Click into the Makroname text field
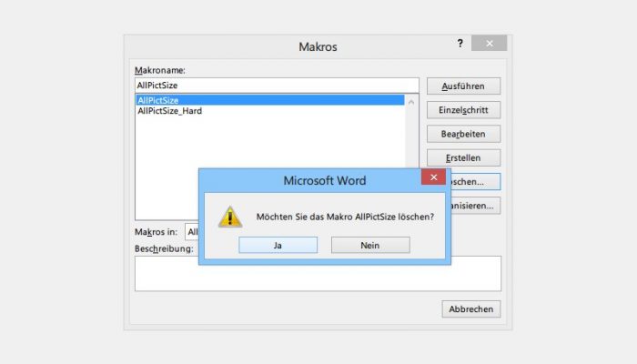This screenshot has height=364, width=637. click(x=277, y=86)
